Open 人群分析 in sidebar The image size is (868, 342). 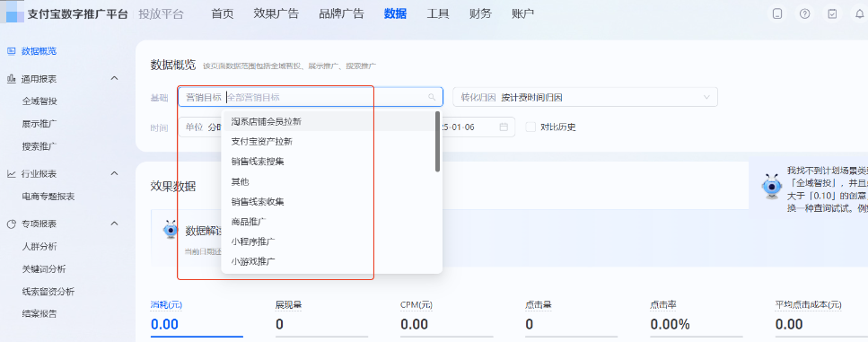click(x=39, y=246)
